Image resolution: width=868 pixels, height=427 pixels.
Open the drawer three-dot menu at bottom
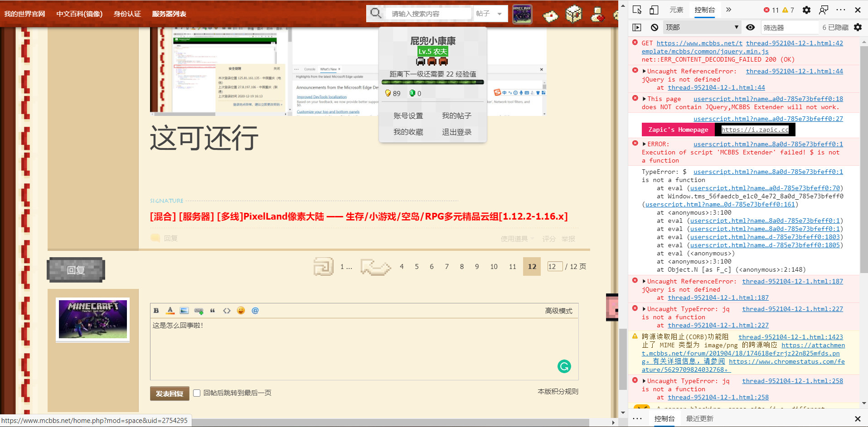pyautogui.click(x=637, y=419)
